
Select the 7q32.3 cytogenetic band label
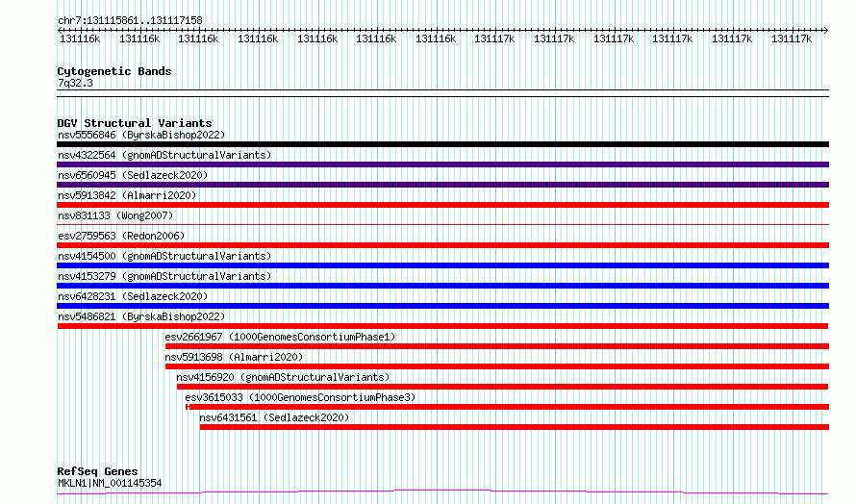[x=75, y=83]
